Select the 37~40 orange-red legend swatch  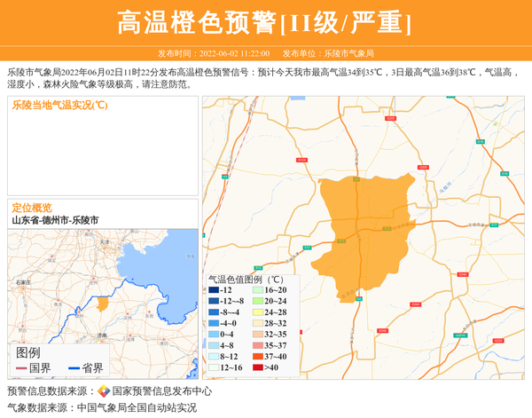pyautogui.click(x=256, y=357)
